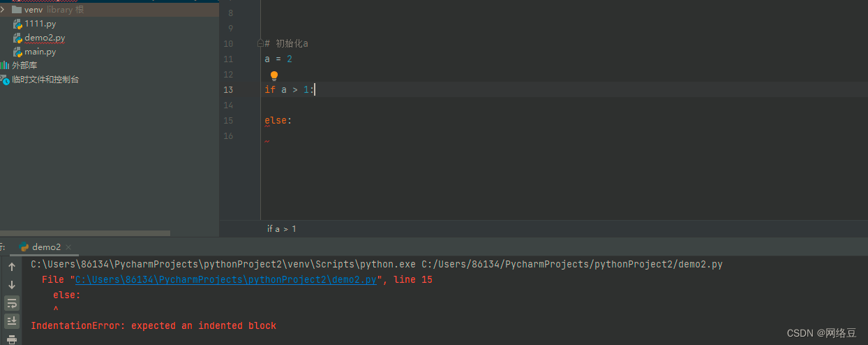Click the 'if a > 1' breadcrumb
The height and width of the screenshot is (345, 868).
click(x=282, y=229)
